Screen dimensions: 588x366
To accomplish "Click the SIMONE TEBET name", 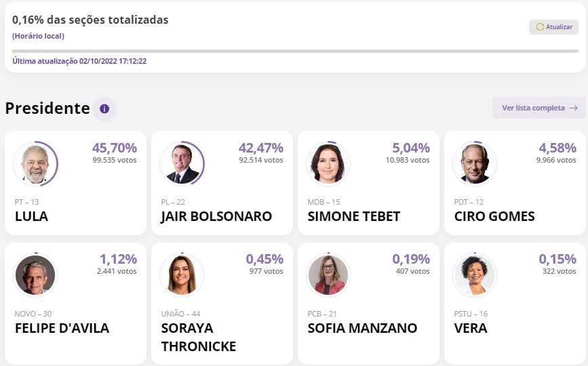I will [353, 217].
